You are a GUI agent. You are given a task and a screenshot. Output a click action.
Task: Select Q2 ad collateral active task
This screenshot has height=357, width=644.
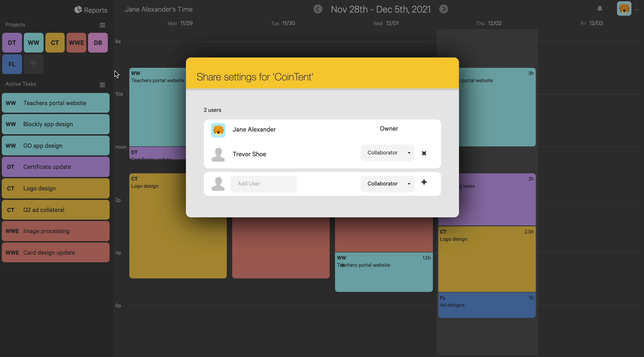[55, 210]
